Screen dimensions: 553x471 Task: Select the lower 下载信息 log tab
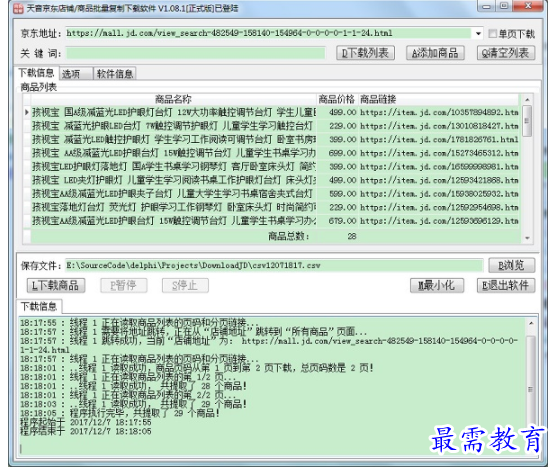pyautogui.click(x=39, y=306)
